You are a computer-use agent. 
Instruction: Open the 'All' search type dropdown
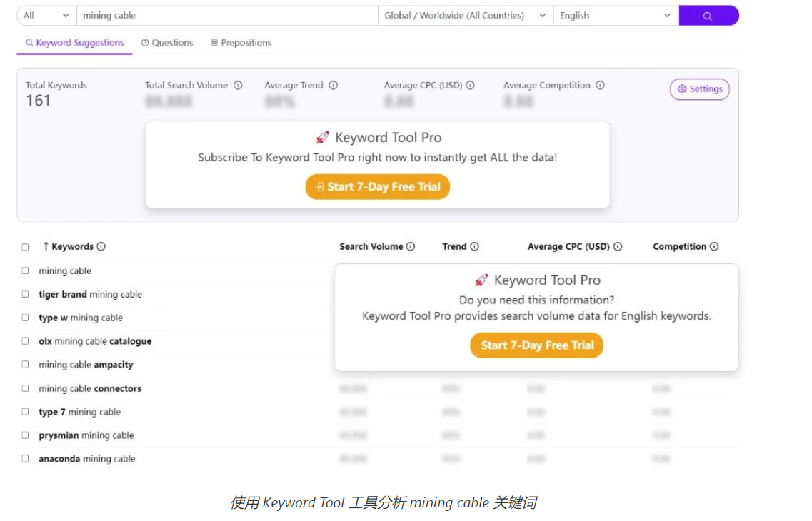(46, 16)
